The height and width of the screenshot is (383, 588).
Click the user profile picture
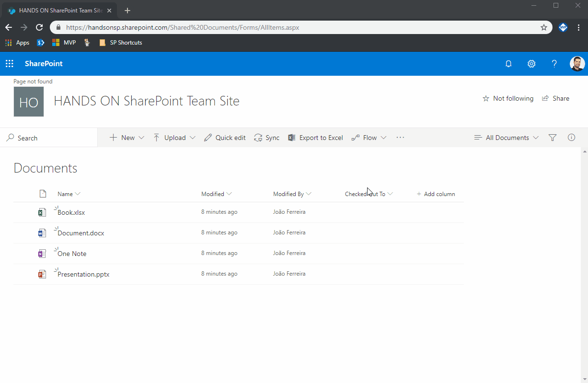577,64
